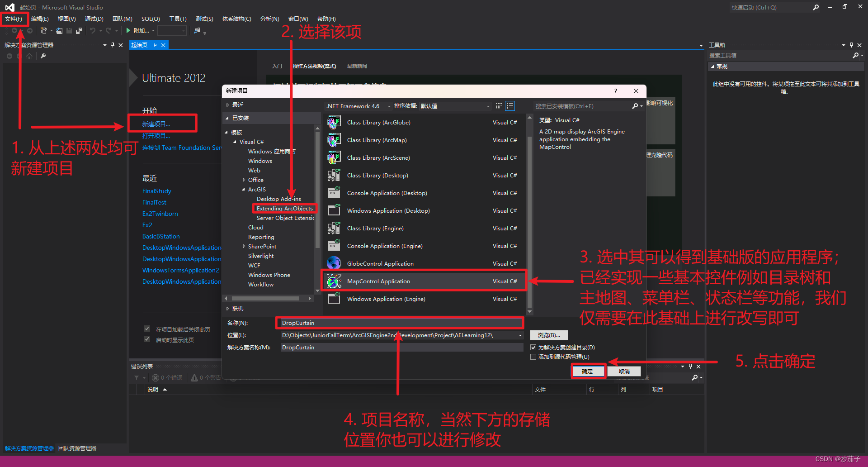Click the Undo toolbar icon
The image size is (868, 467).
[x=93, y=31]
